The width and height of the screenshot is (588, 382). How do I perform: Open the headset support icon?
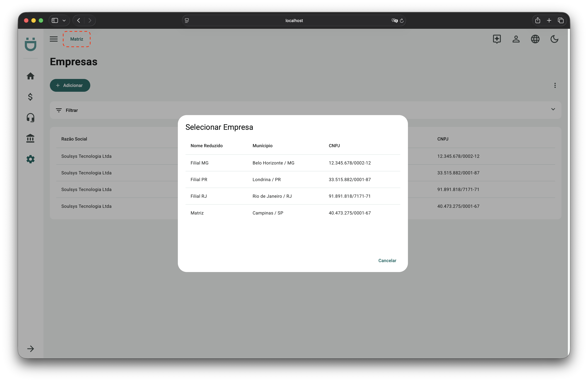coord(30,118)
